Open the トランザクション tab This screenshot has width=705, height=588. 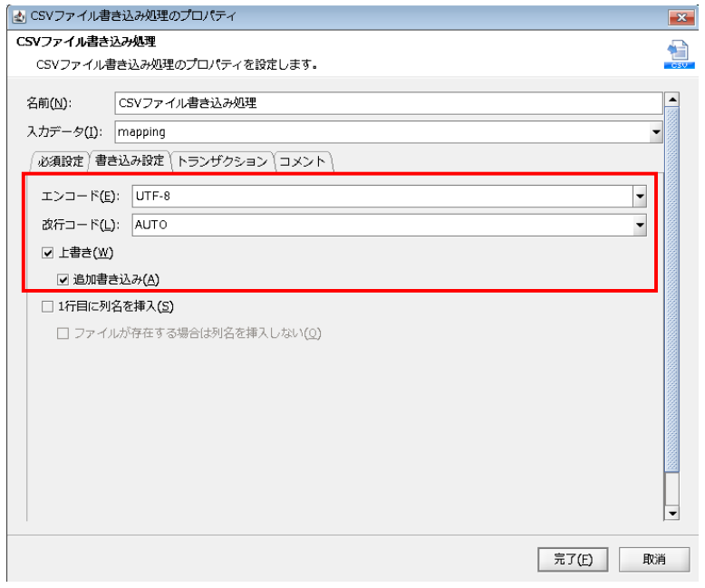[222, 161]
